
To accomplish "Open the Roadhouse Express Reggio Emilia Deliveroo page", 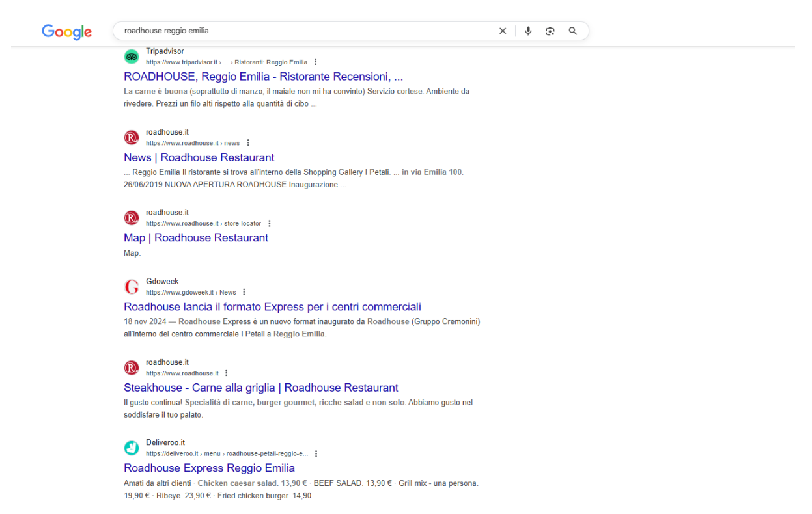I will (x=209, y=467).
